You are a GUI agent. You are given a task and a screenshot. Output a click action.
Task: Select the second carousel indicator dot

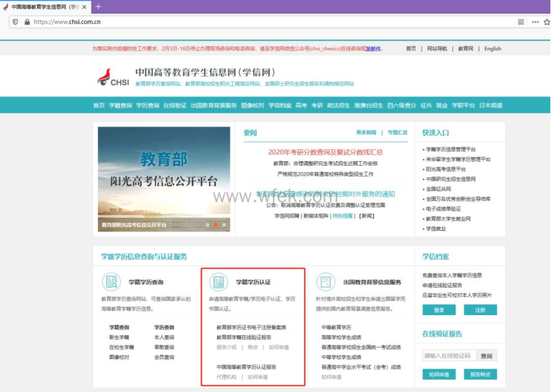(216, 224)
